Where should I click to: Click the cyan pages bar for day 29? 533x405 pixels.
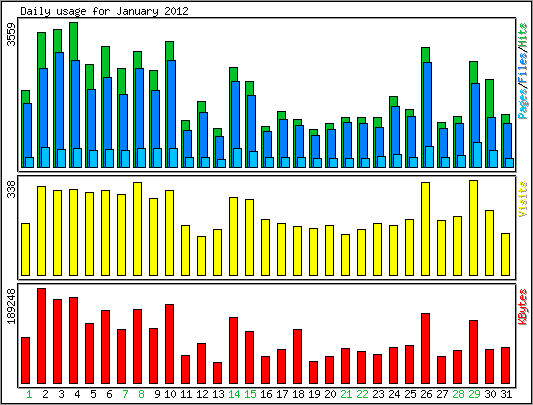coord(477,155)
